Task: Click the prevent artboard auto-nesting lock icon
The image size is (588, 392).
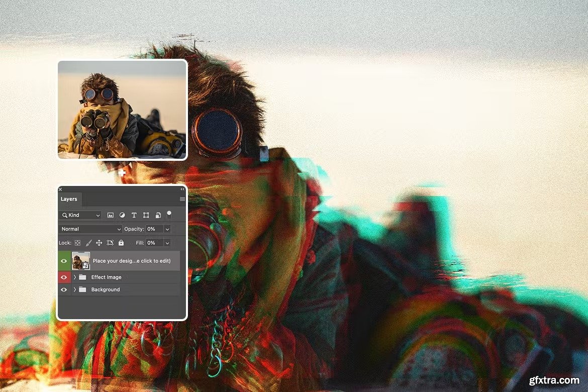Action: click(x=110, y=243)
